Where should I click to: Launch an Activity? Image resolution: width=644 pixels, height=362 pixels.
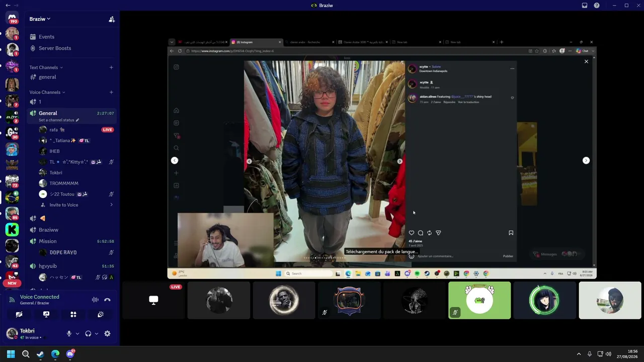73,314
